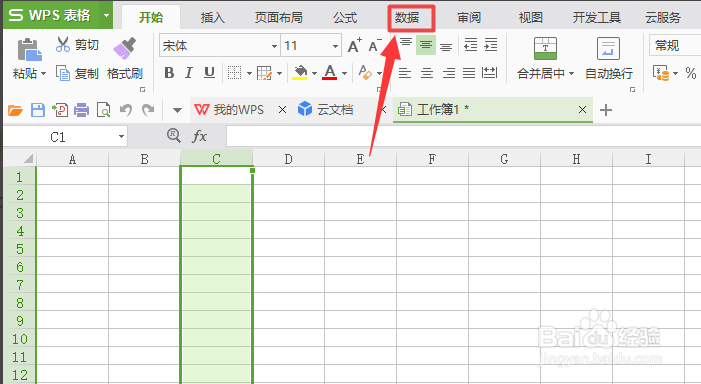Screen dimensions: 701x384
Task: Click the undo arrow icon
Action: [x=126, y=110]
